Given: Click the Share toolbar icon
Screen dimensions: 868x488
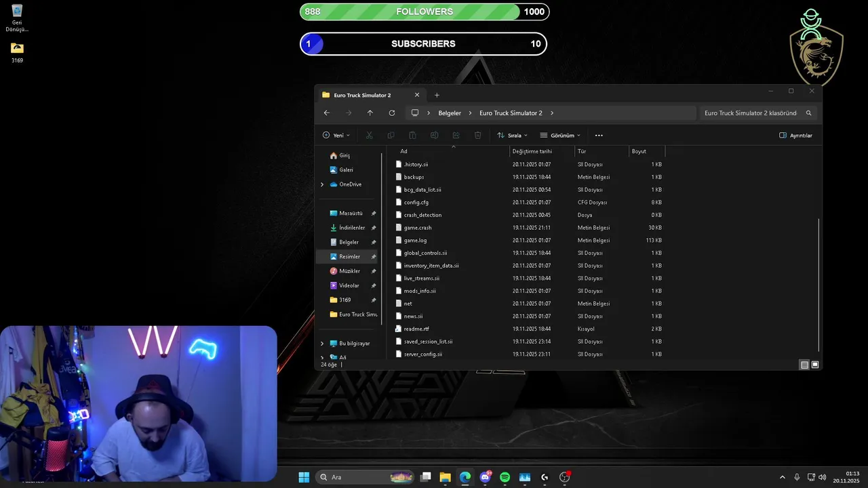Looking at the screenshot, I should (456, 136).
